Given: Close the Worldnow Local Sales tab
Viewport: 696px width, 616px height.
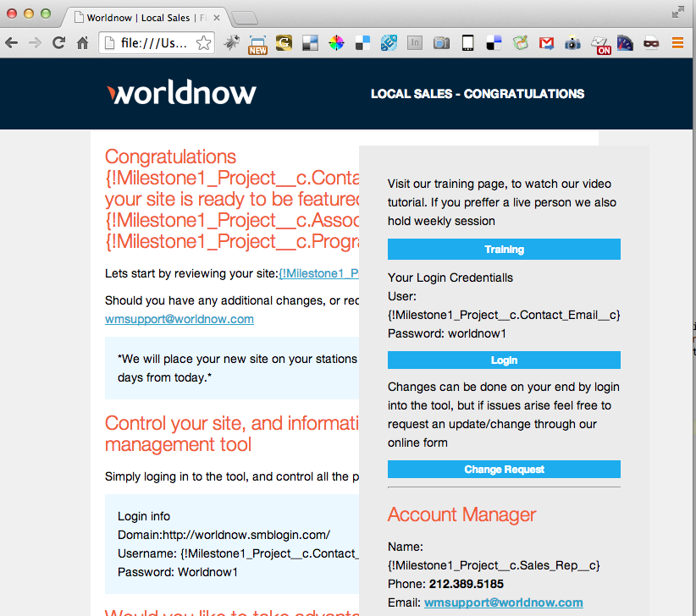Looking at the screenshot, I should (217, 18).
